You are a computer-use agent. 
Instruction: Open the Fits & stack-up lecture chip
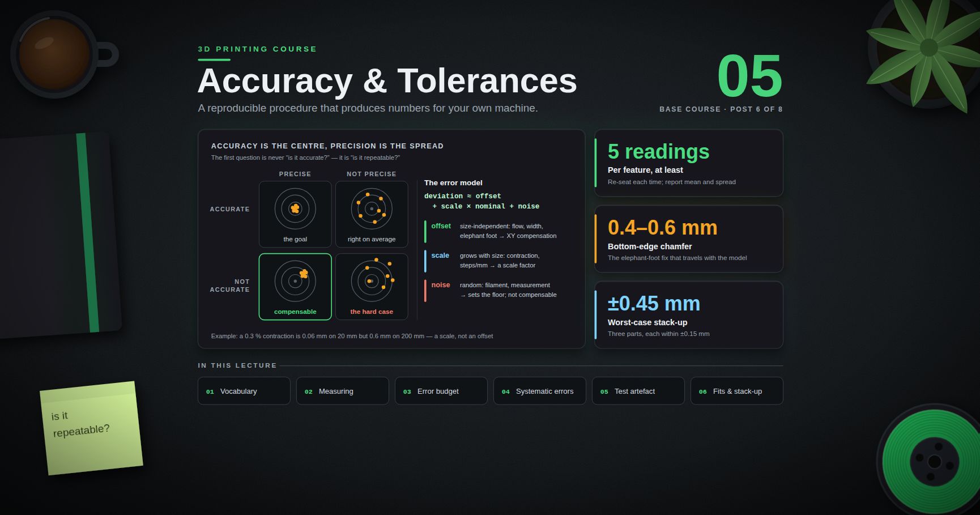[736, 391]
